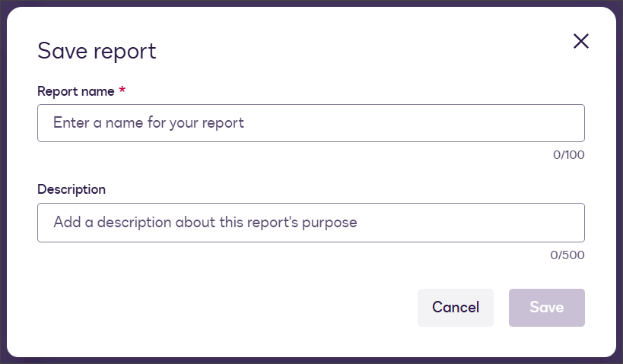Image resolution: width=623 pixels, height=364 pixels.
Task: Discard the report by clicking Cancel
Action: (x=455, y=308)
